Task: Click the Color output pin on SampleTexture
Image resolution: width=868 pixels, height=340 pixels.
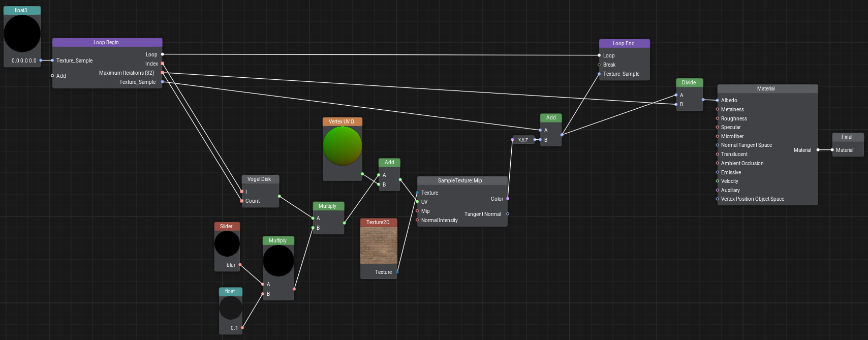Action: tap(508, 199)
